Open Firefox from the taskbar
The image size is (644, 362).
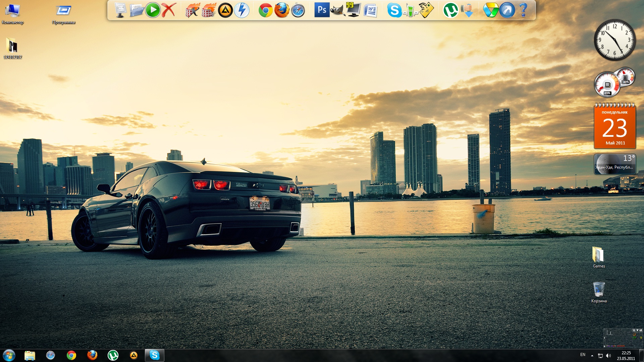point(92,355)
